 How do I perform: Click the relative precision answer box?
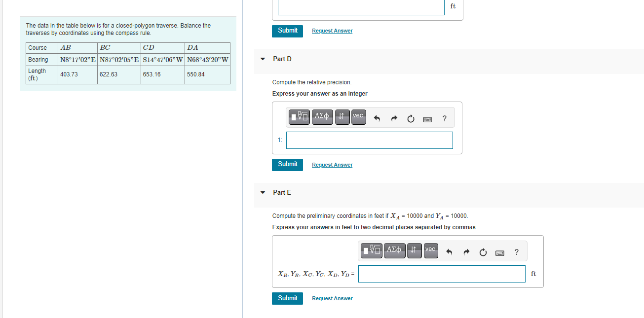pyautogui.click(x=369, y=140)
